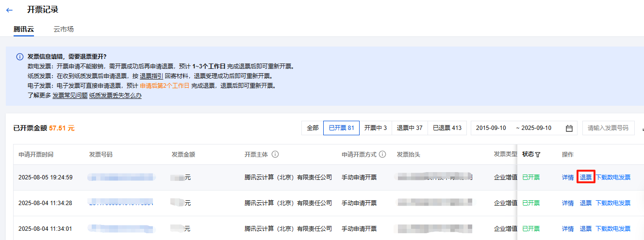This screenshot has height=240, width=644.
Task: Open the start date 2015-09-10 picker
Action: click(x=491, y=128)
